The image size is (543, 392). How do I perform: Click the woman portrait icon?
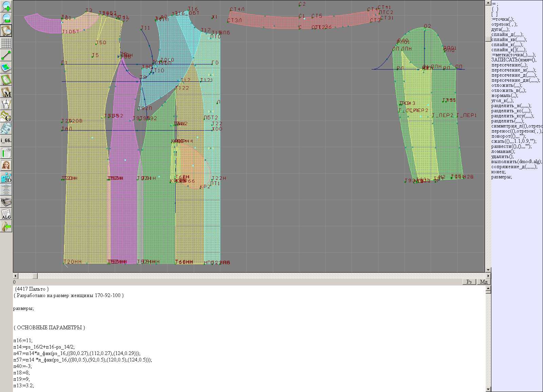click(6, 165)
